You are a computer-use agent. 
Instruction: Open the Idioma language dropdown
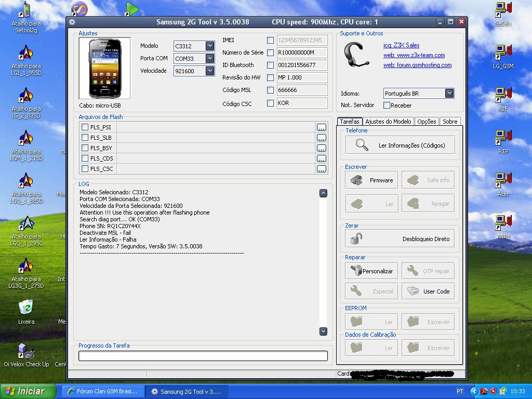[x=449, y=94]
